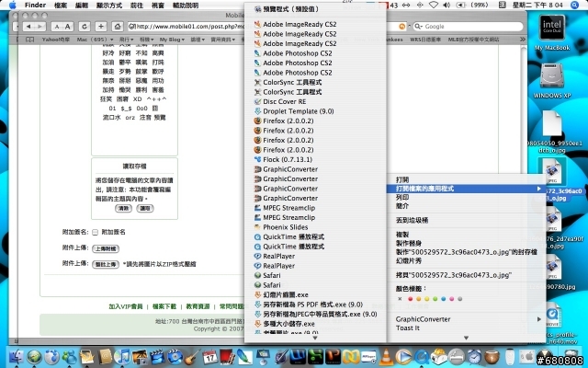Open Finder from the Dock
Viewport: 588px width, 368px height.
[16, 356]
